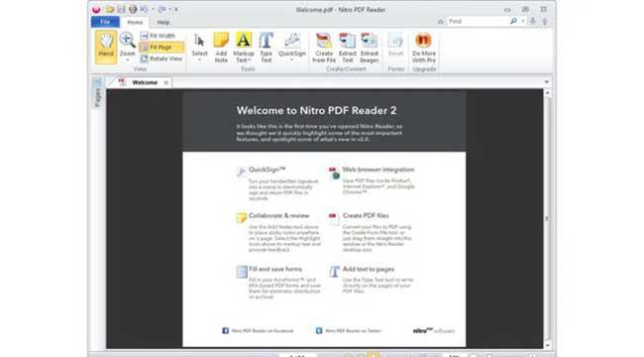Open the File menu tab
Viewport: 644px width, 357px height.
[105, 22]
